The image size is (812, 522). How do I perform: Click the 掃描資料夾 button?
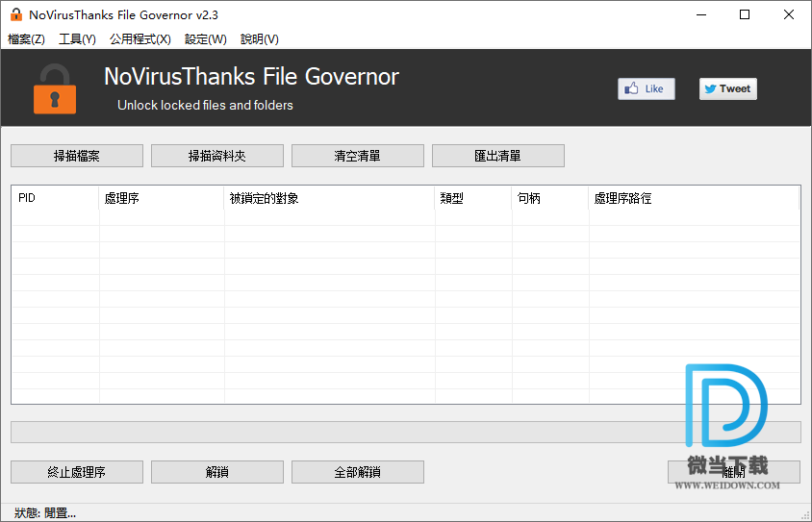pyautogui.click(x=217, y=156)
